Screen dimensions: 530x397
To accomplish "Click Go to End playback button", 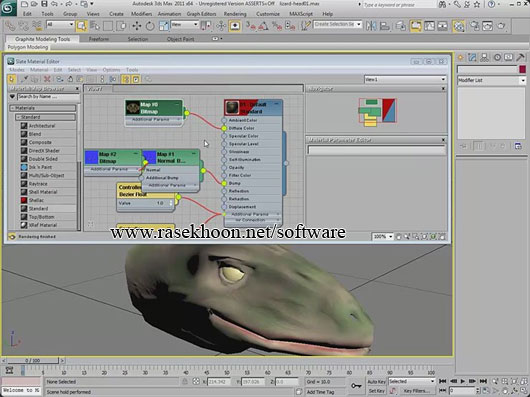I will (483, 381).
